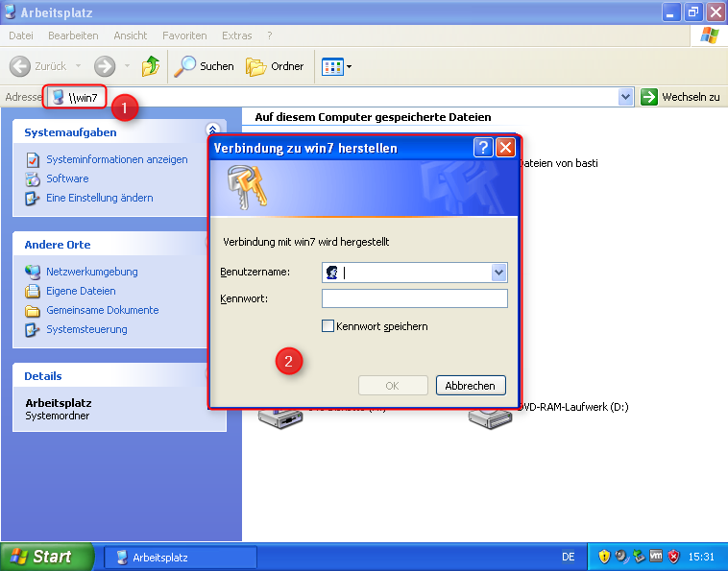The image size is (728, 571).
Task: Open the Ansicht menu
Action: point(130,36)
